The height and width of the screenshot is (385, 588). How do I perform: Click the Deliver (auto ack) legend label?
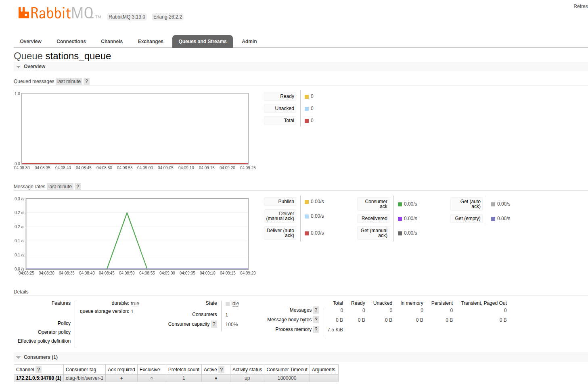[280, 233]
